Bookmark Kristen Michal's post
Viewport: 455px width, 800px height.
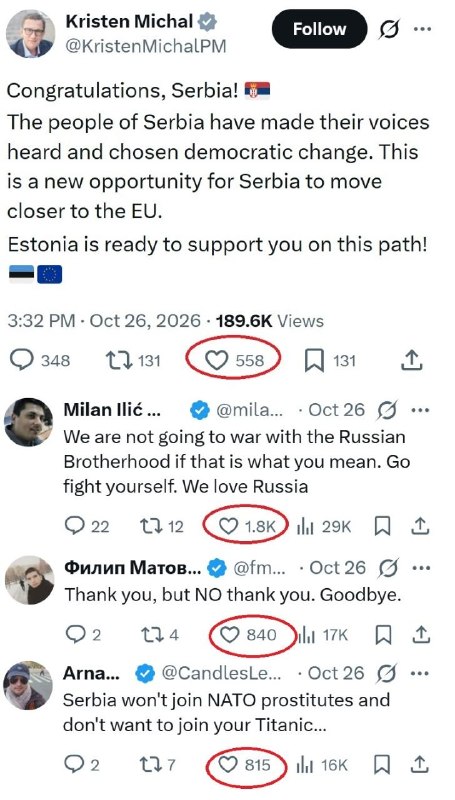(330, 361)
